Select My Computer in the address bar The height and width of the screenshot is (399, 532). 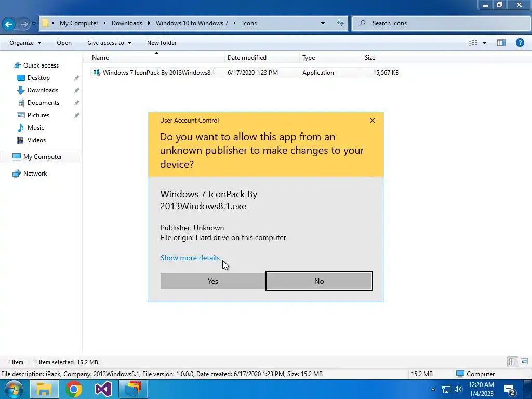tap(79, 23)
